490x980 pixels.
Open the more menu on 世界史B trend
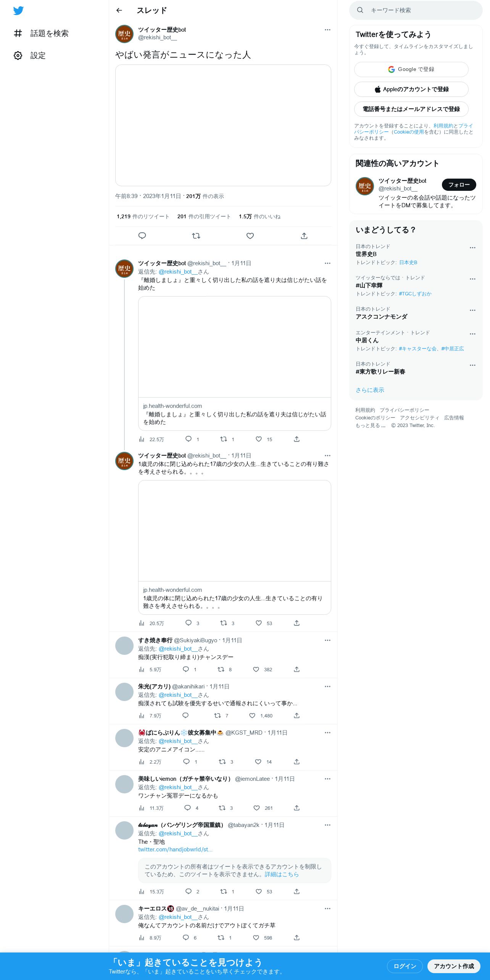tap(472, 248)
